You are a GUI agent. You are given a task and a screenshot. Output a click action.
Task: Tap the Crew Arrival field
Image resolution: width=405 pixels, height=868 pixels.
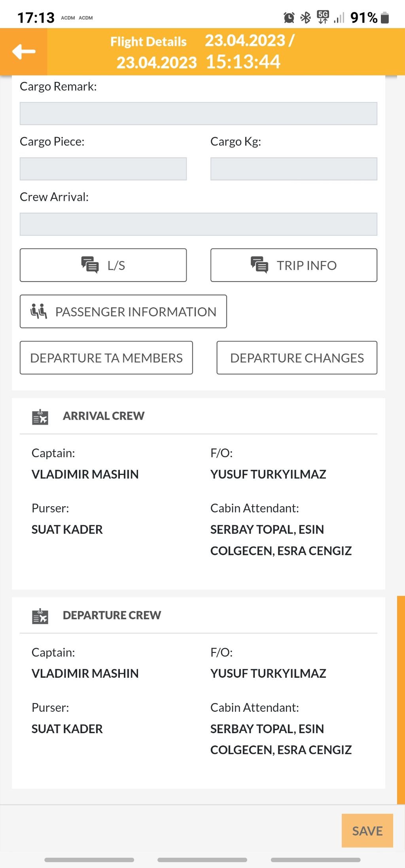pyautogui.click(x=198, y=224)
